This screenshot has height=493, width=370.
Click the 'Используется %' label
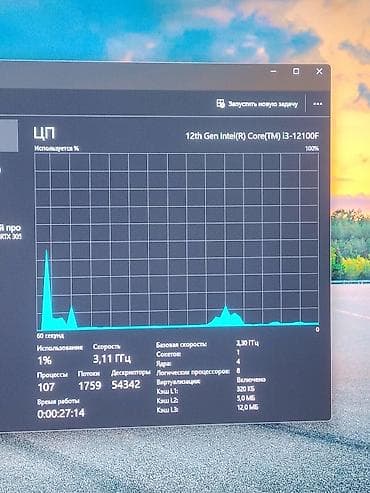tap(57, 148)
